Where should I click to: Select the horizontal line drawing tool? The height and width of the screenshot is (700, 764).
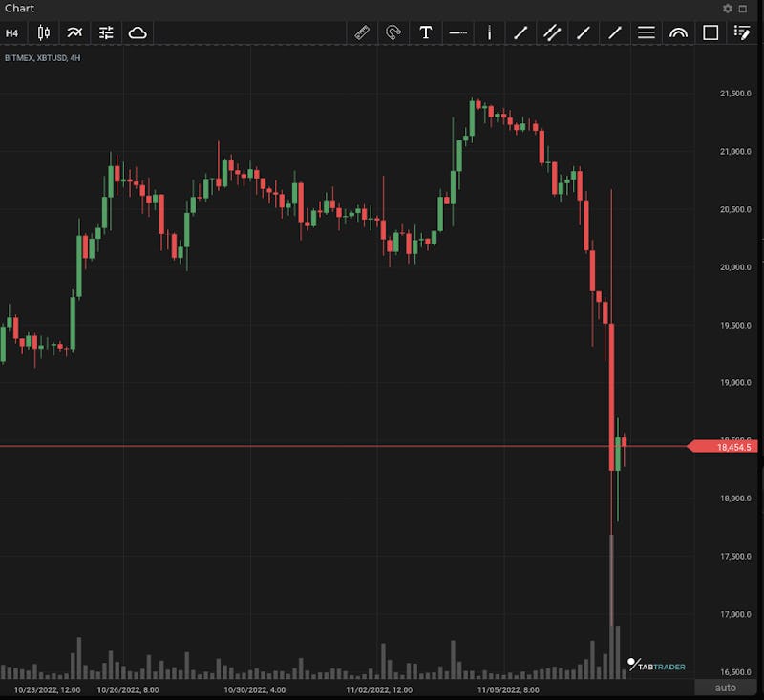point(457,32)
